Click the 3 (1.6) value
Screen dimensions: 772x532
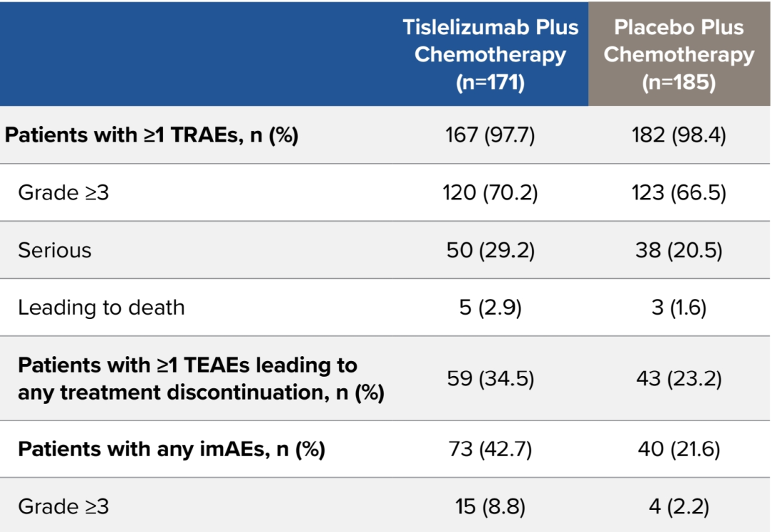click(x=679, y=307)
